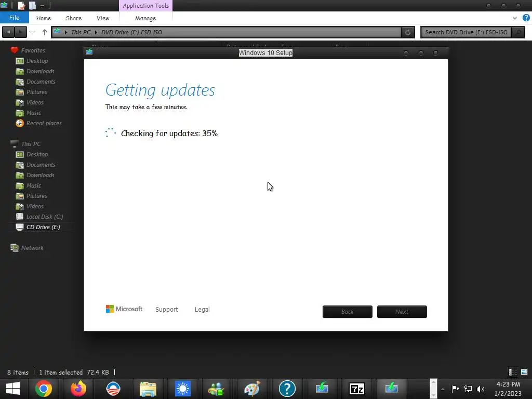Image resolution: width=532 pixels, height=399 pixels.
Task: Click the search magnifier icon
Action: 518,32
